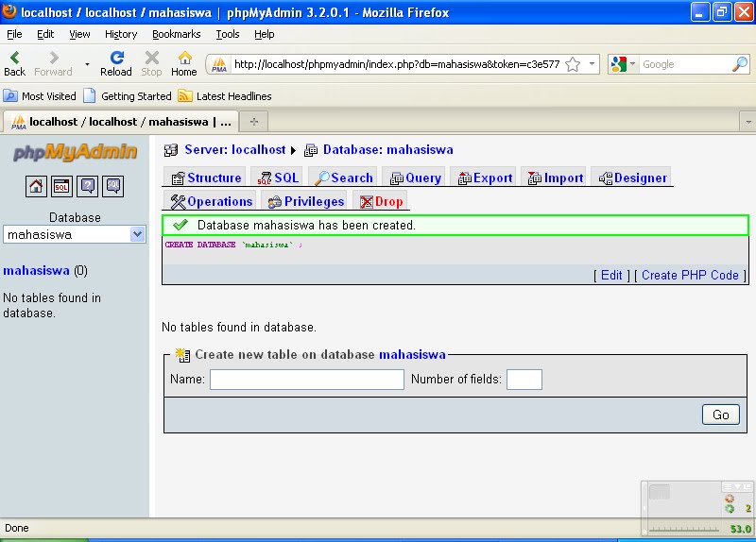Click the Google search box
Viewport: 756px width, 542px height.
point(684,64)
